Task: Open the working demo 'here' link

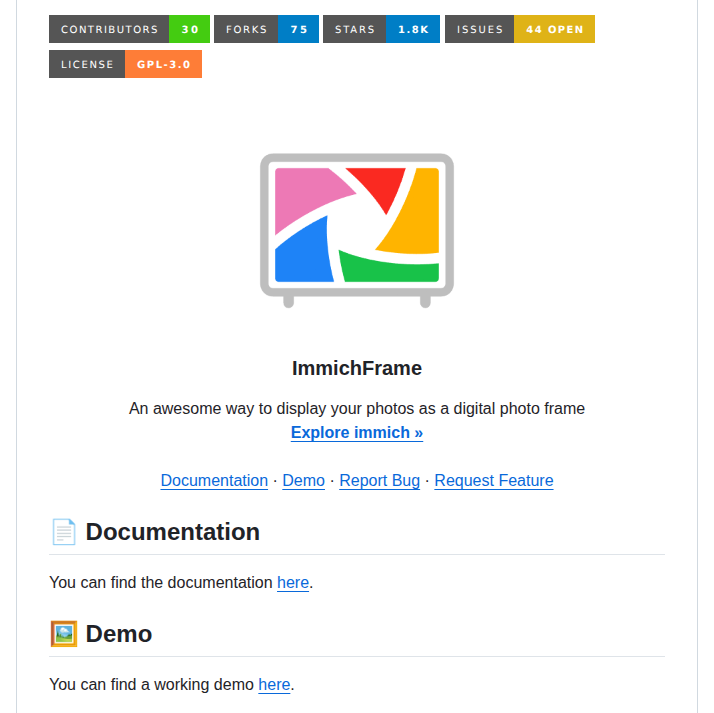Action: (x=274, y=684)
